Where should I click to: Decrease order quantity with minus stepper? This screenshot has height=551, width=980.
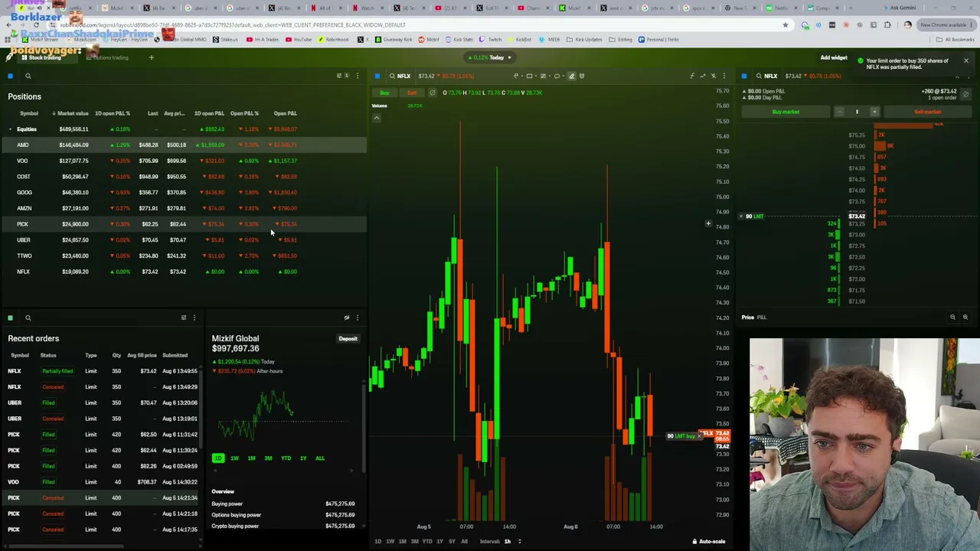pos(839,112)
